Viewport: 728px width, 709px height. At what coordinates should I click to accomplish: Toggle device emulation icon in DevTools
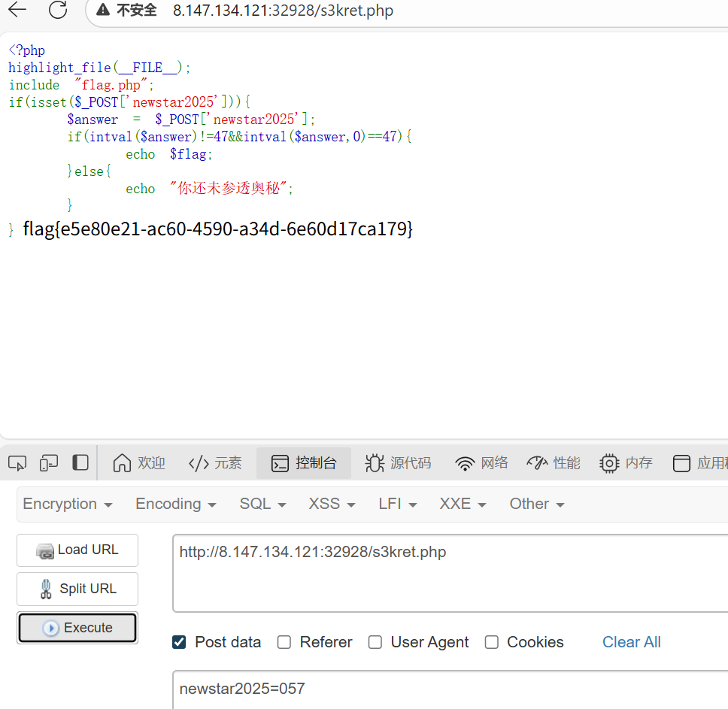point(49,463)
